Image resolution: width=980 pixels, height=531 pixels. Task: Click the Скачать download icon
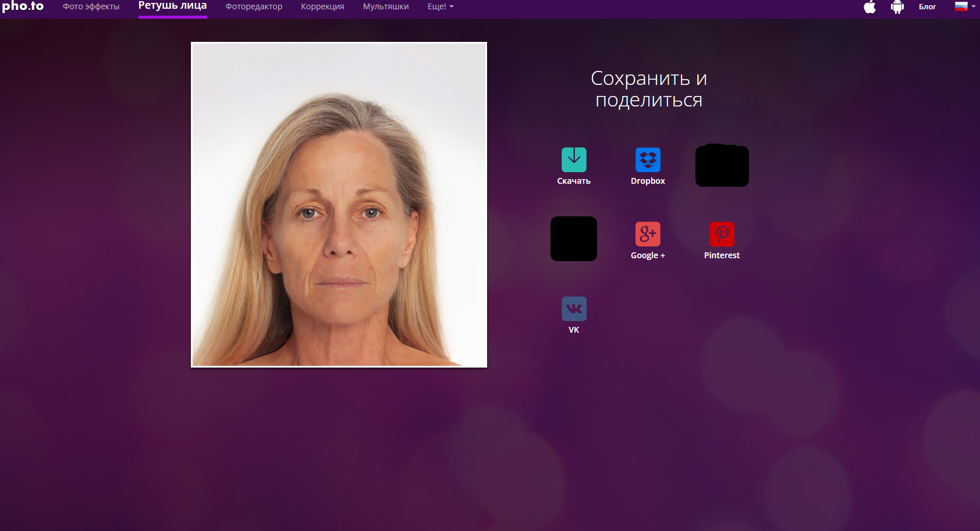tap(574, 159)
